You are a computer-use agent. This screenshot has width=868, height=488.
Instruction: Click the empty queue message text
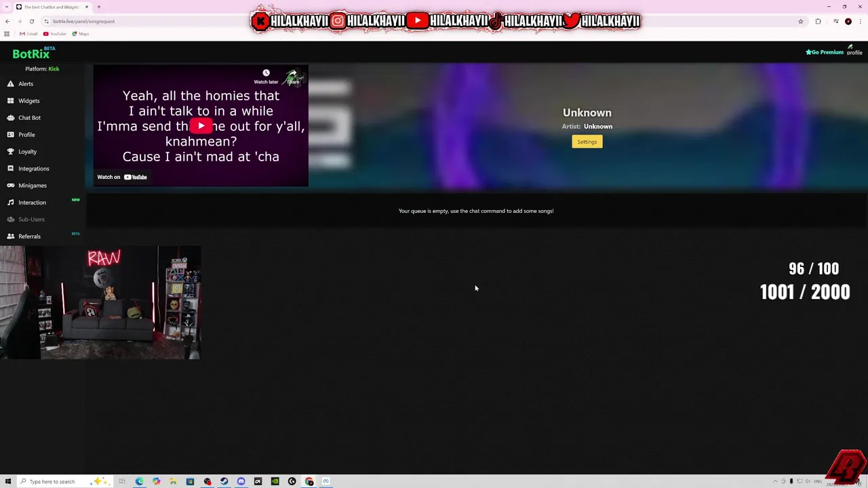tap(476, 211)
